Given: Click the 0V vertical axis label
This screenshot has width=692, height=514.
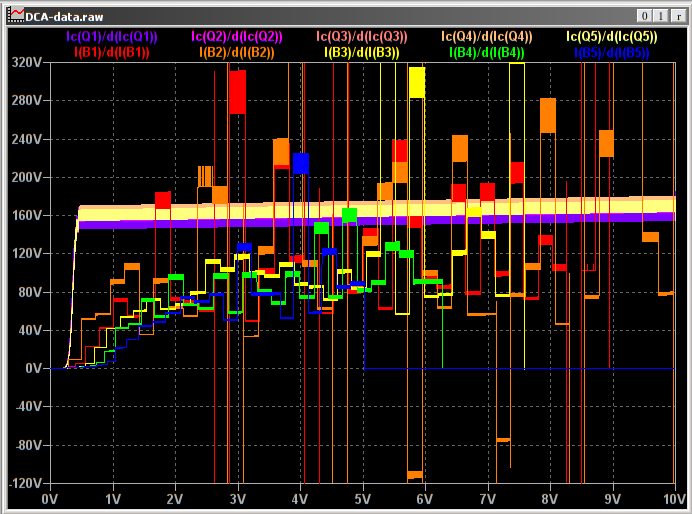Looking at the screenshot, I should coord(34,368).
